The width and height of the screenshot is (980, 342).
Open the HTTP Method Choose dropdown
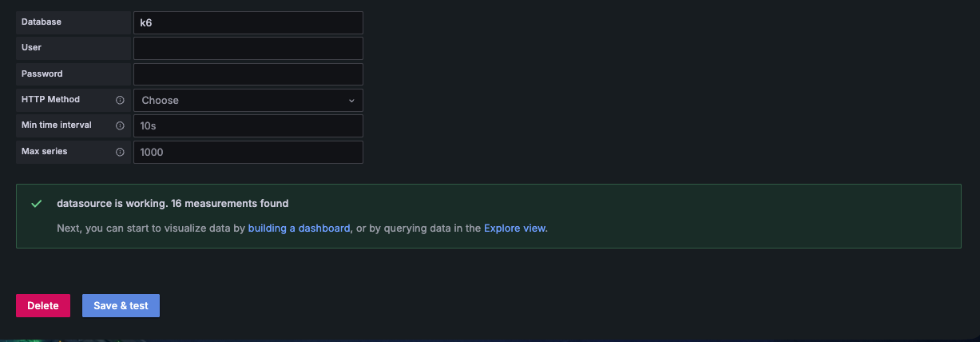pyautogui.click(x=248, y=100)
